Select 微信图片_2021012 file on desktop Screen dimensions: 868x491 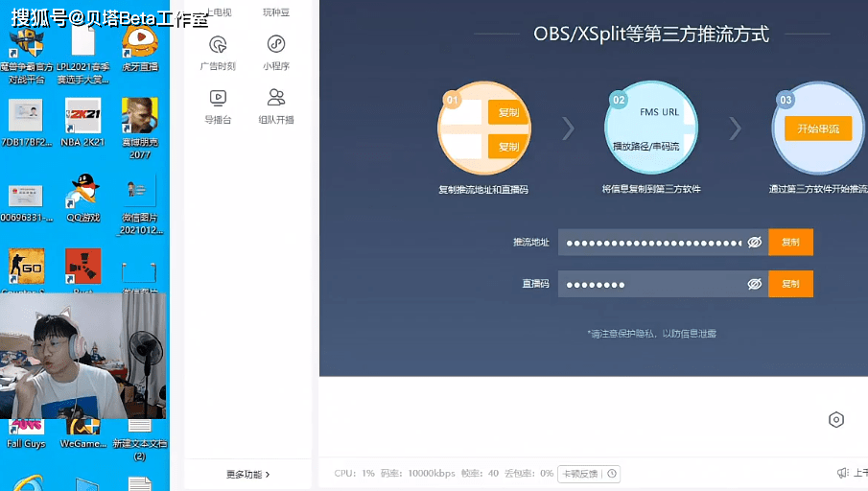pyautogui.click(x=139, y=205)
